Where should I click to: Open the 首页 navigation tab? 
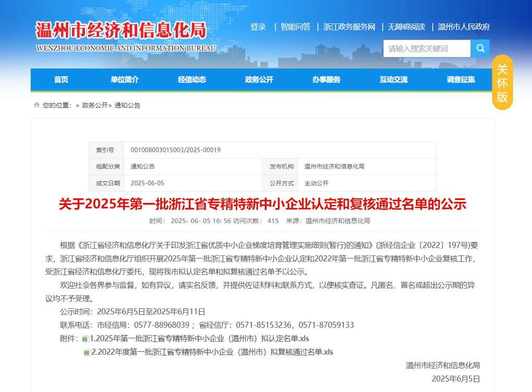pos(61,80)
